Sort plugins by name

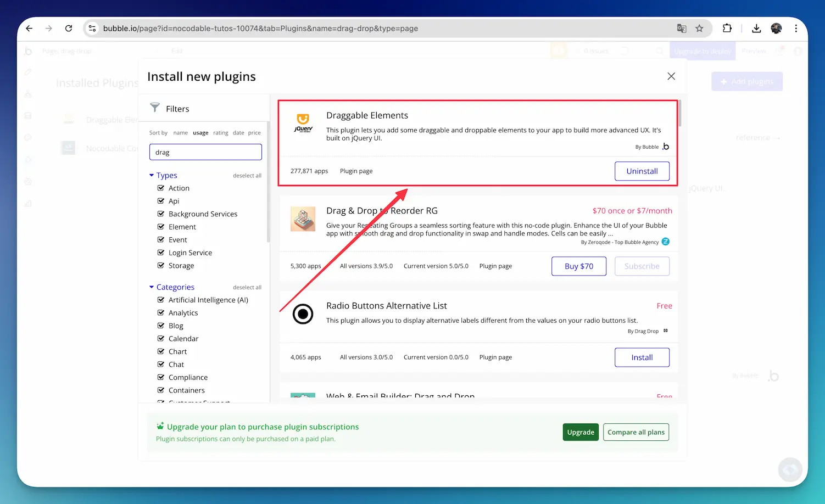click(181, 133)
